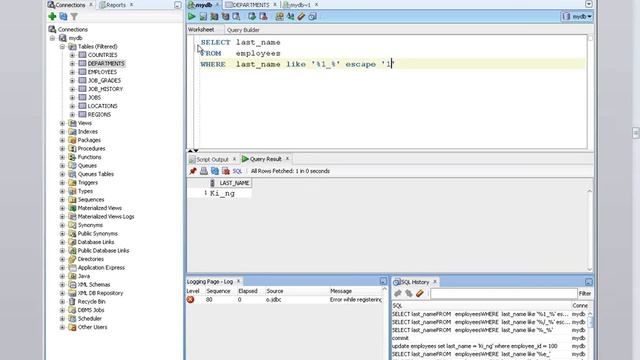Select the LOCATIONS table
The width and height of the screenshot is (640, 360).
(102, 106)
